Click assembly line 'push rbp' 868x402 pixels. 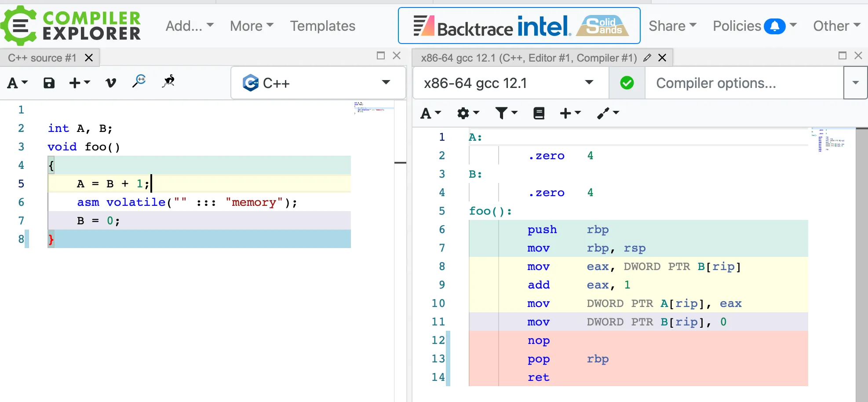(568, 230)
